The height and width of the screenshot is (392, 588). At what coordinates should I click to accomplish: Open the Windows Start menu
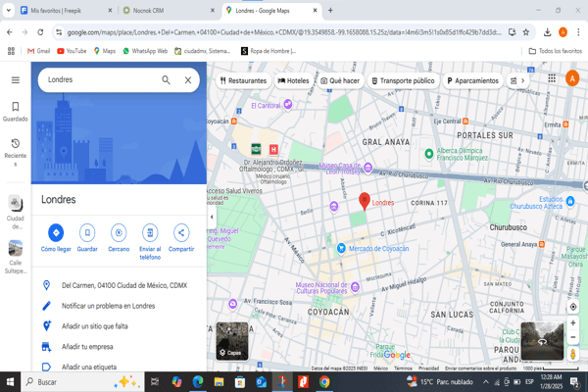10,382
